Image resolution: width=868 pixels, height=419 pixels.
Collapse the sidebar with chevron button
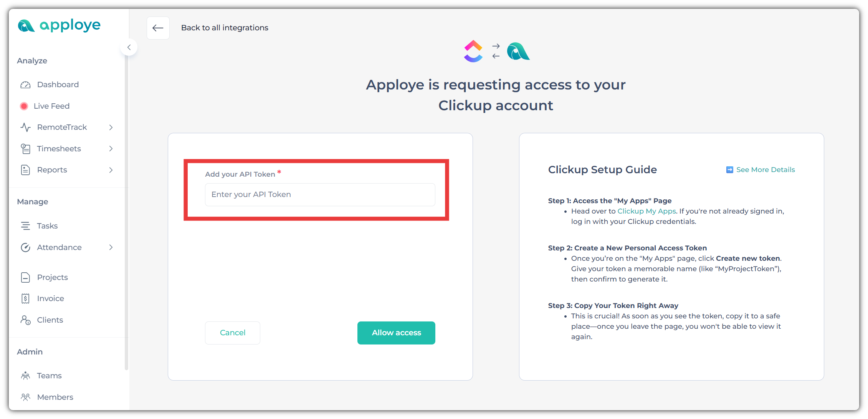[x=129, y=47]
